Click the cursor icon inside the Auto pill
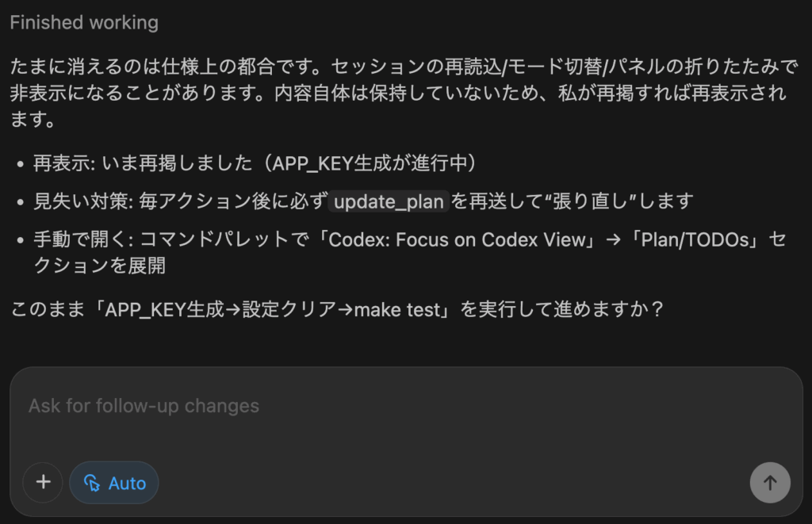 [92, 483]
